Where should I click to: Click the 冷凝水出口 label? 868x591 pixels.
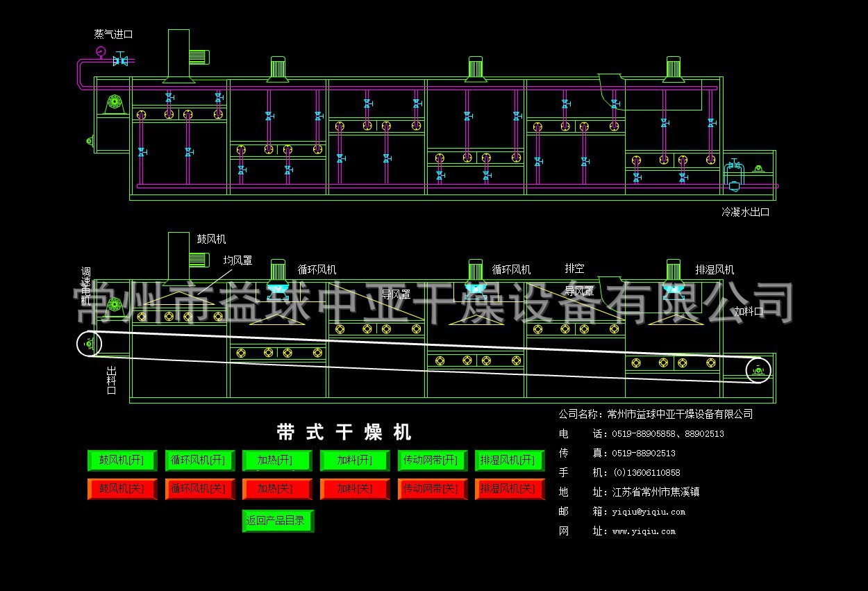coord(746,212)
